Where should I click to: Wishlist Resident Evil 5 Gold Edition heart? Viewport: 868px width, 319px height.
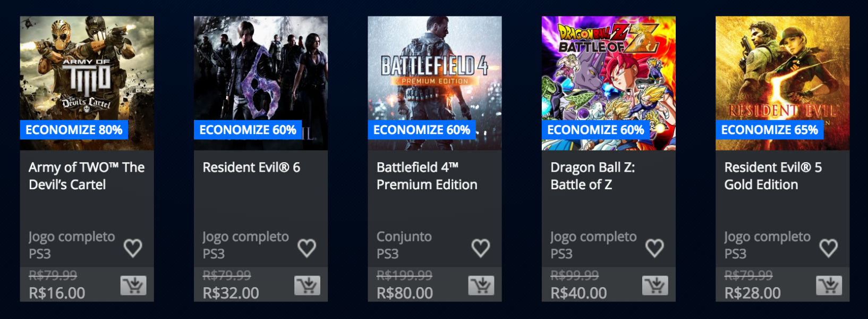829,248
